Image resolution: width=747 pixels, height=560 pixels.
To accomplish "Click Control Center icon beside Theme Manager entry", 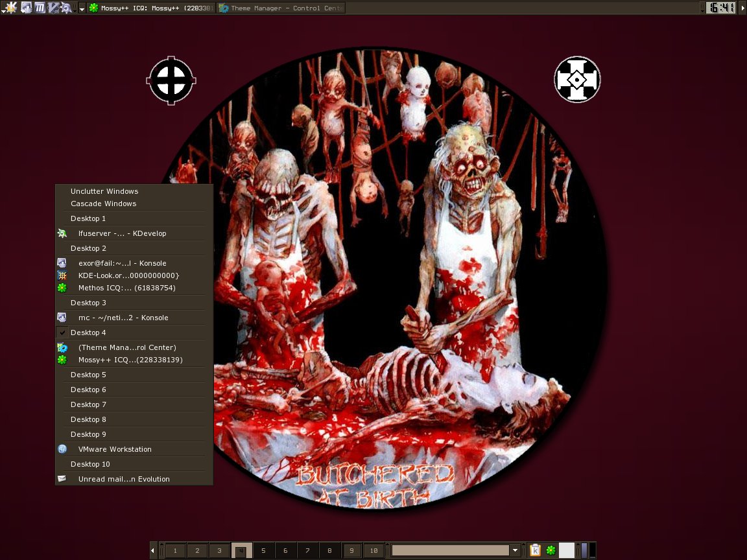I will coord(62,347).
